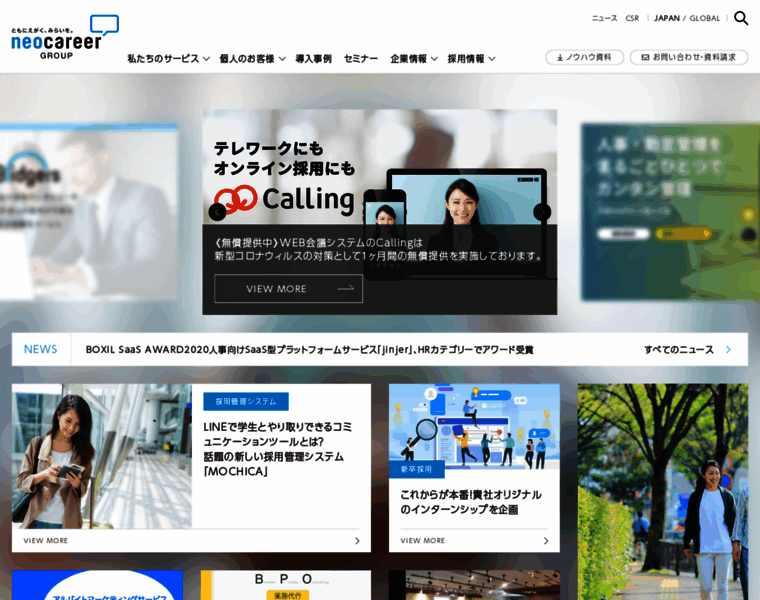Open 導入事例 menu item
The height and width of the screenshot is (600, 760).
(x=314, y=59)
